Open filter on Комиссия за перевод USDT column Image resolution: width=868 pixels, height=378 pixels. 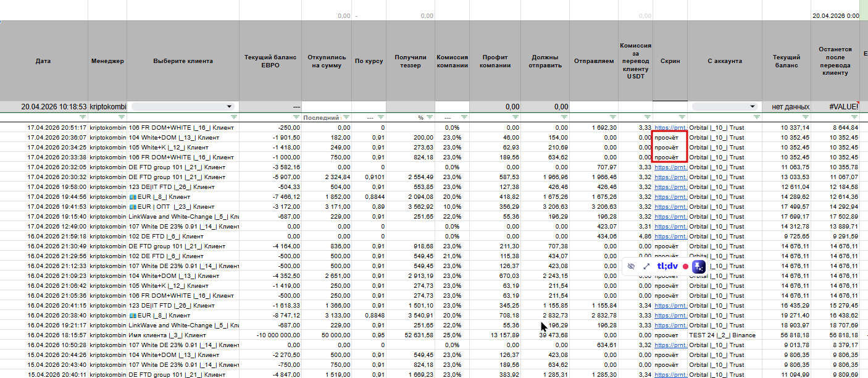(x=647, y=117)
